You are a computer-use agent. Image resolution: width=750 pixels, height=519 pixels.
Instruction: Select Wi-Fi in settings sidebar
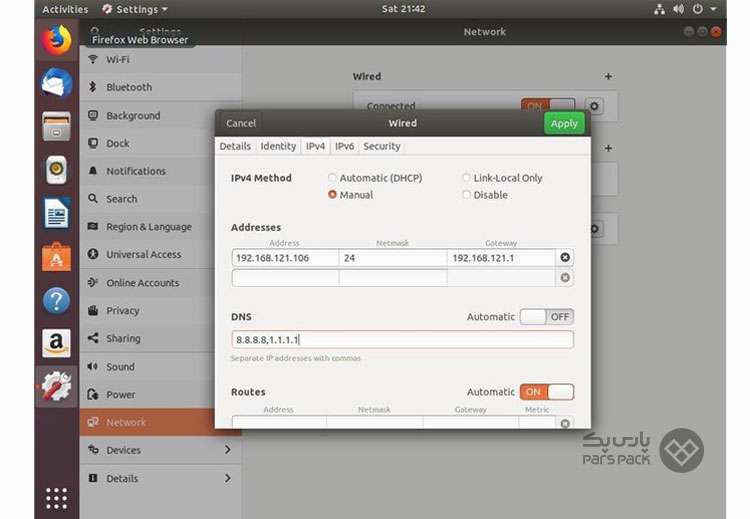tap(160, 60)
